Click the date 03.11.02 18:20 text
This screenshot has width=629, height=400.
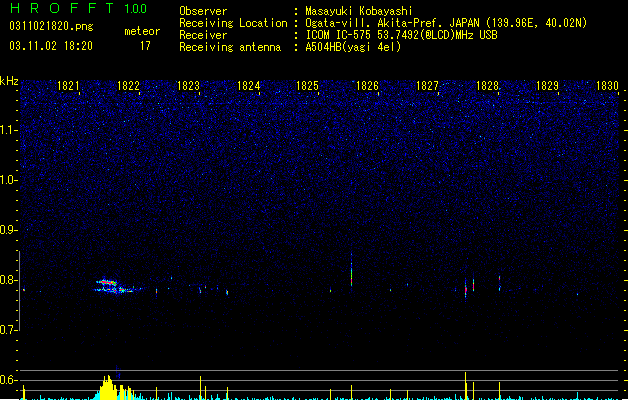coord(51,46)
